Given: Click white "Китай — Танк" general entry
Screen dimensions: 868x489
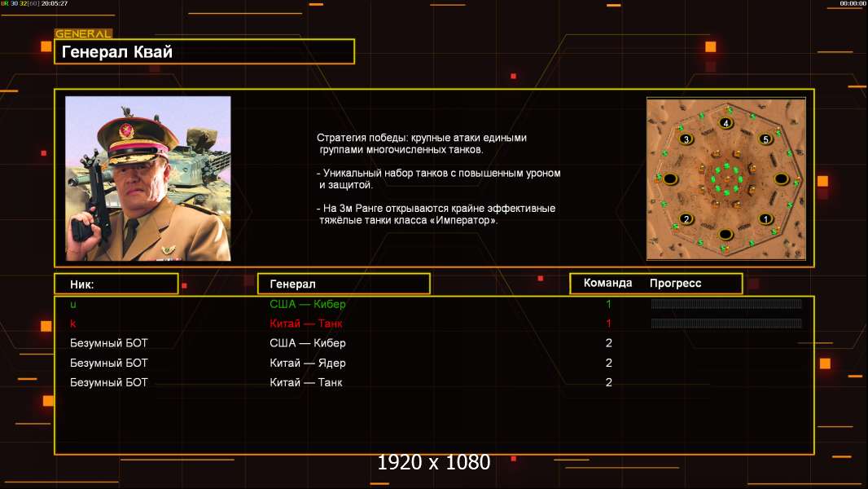Looking at the screenshot, I should (306, 383).
